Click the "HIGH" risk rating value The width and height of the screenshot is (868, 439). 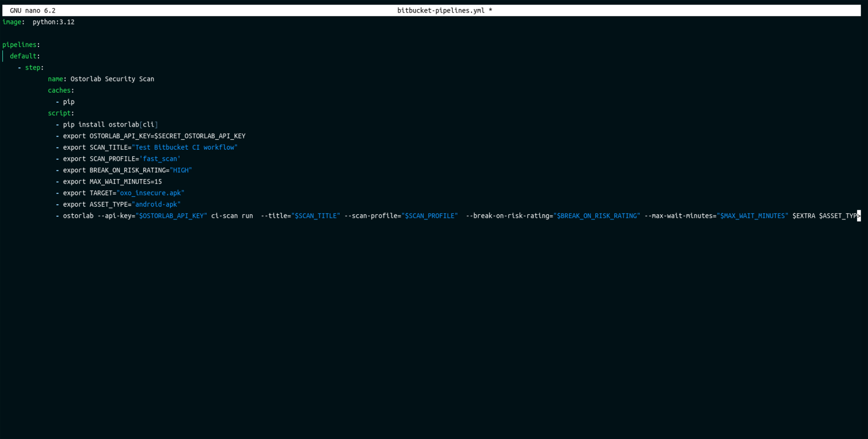pyautogui.click(x=181, y=170)
